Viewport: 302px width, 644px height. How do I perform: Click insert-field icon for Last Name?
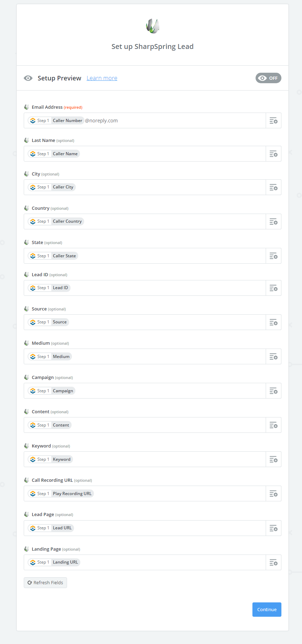click(273, 154)
